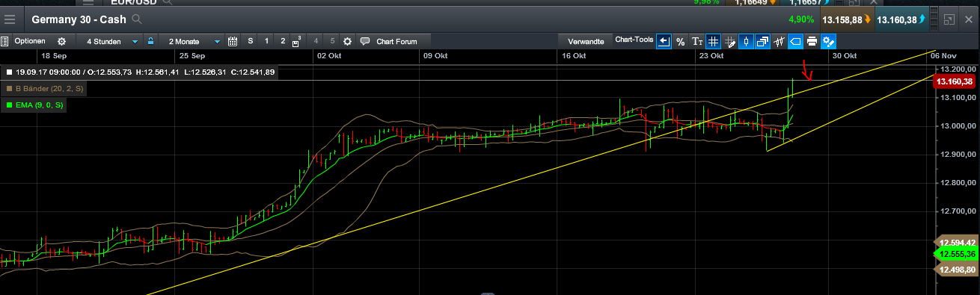The height and width of the screenshot is (295, 980).
Task: Click the brown B Bänder color square
Action: point(8,89)
